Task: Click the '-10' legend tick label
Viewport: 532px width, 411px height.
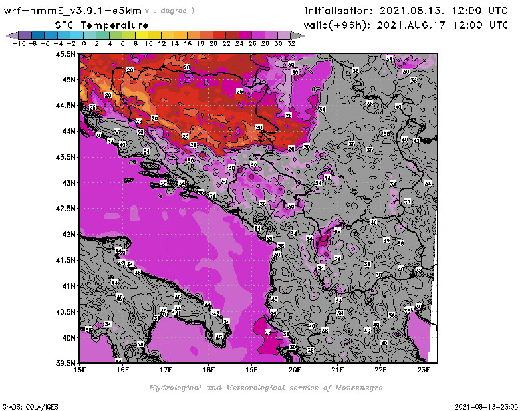Action: coord(19,43)
